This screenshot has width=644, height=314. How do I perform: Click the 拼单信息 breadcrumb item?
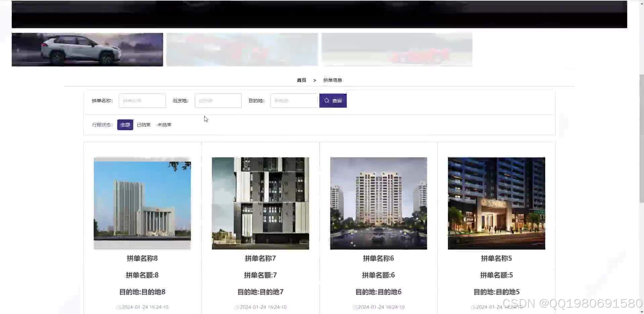[333, 80]
